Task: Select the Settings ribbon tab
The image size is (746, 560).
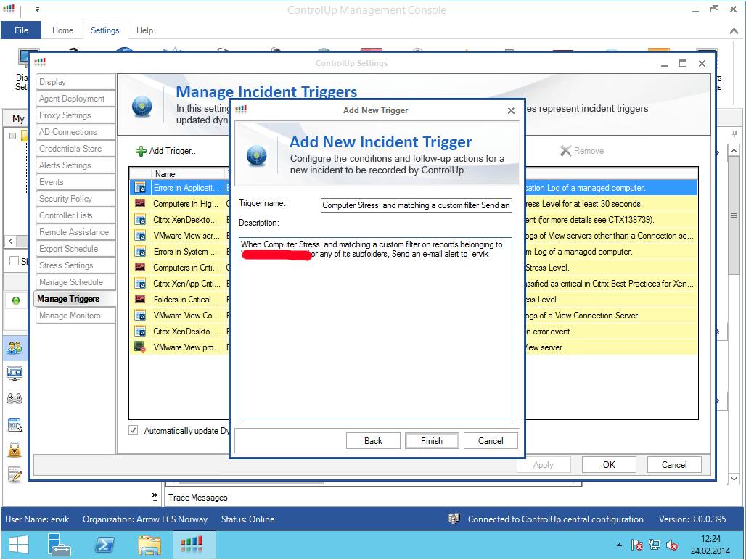Action: pyautogui.click(x=105, y=30)
